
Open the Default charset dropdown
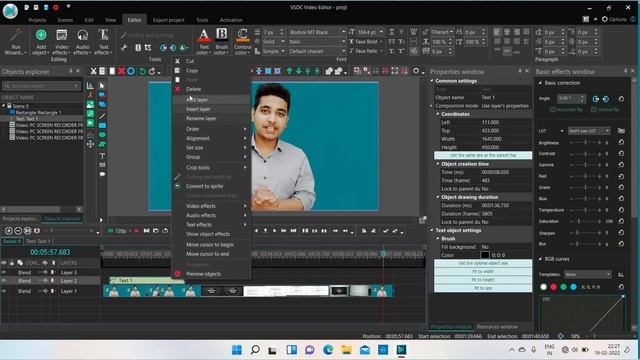317,51
